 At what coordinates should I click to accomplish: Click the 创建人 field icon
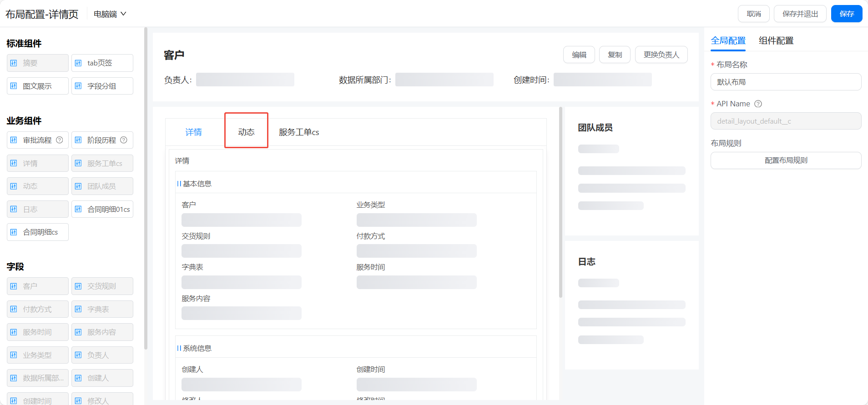pyautogui.click(x=78, y=378)
